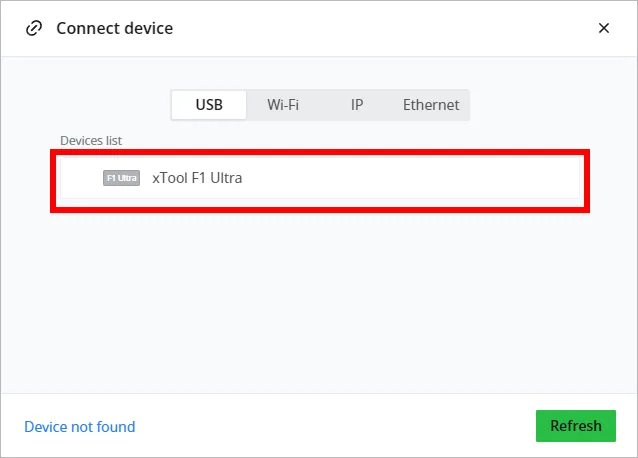Open the IP connection tab
The height and width of the screenshot is (458, 638).
point(357,105)
